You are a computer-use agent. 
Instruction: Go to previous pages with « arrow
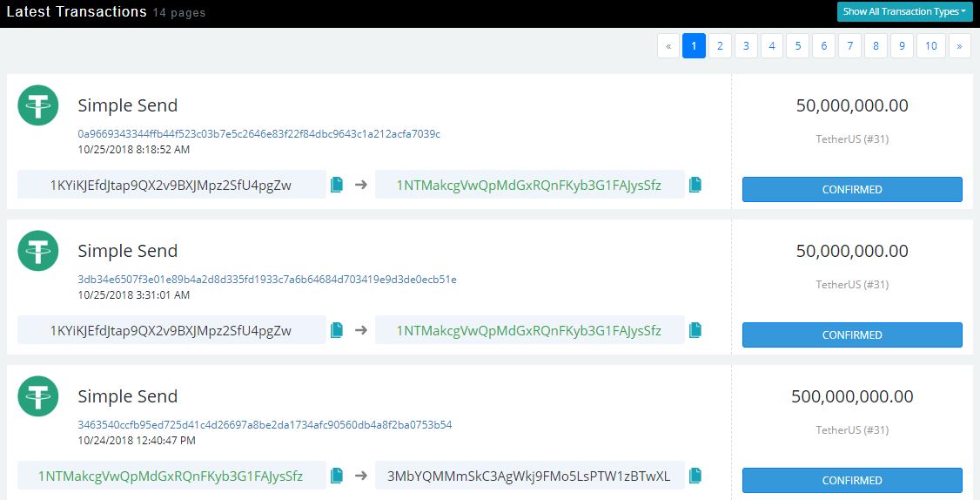point(668,46)
